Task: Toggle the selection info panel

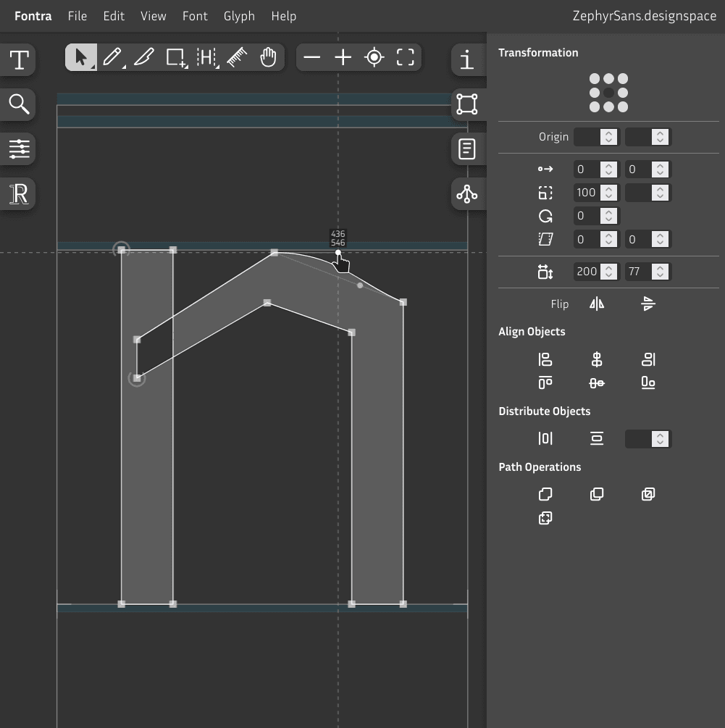Action: (467, 60)
